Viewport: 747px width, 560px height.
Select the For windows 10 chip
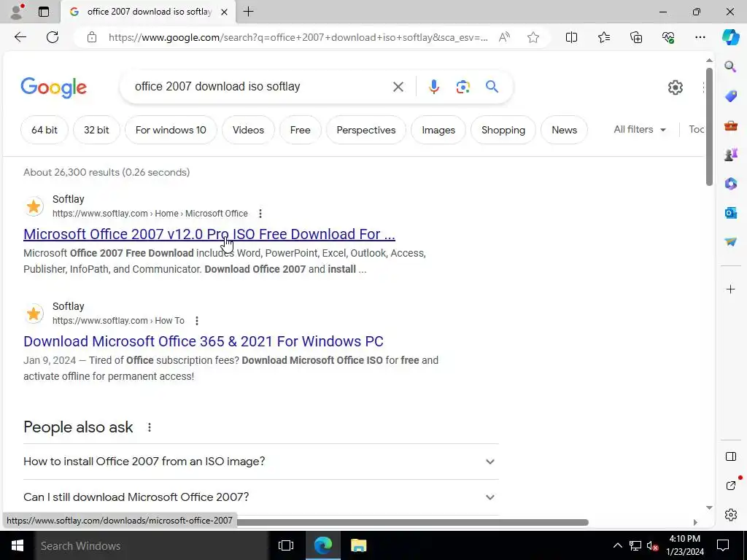tap(171, 130)
